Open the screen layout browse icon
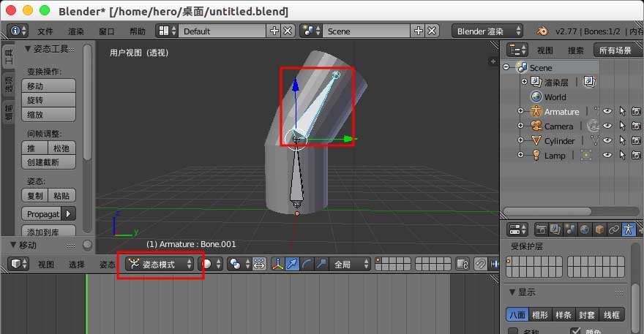This screenshot has width=644, height=334. click(x=167, y=31)
